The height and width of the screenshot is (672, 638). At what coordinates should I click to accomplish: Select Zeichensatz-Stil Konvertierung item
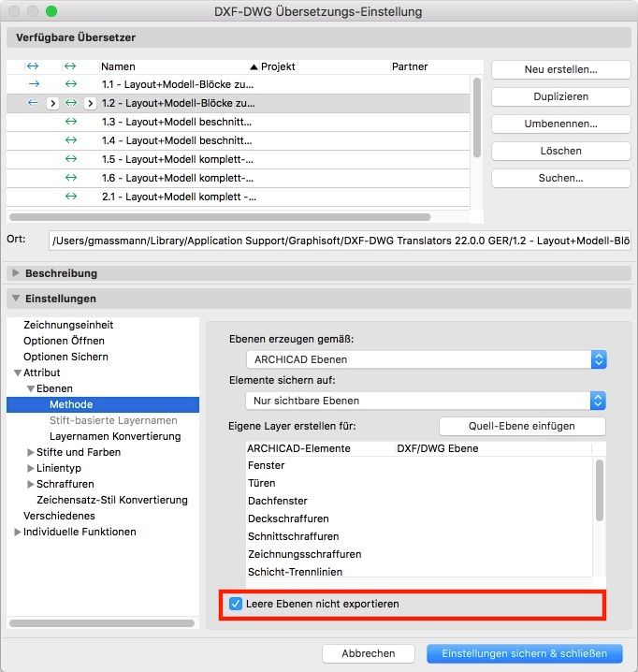pos(112,500)
